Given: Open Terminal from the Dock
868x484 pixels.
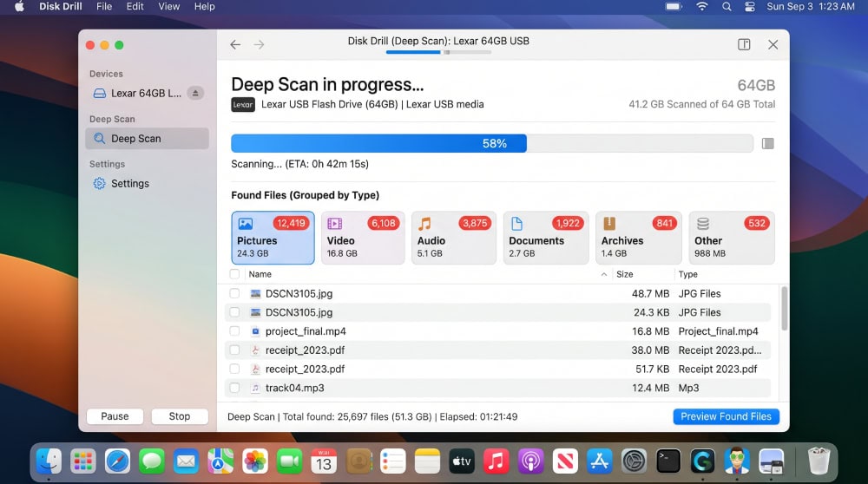Looking at the screenshot, I should [668, 461].
